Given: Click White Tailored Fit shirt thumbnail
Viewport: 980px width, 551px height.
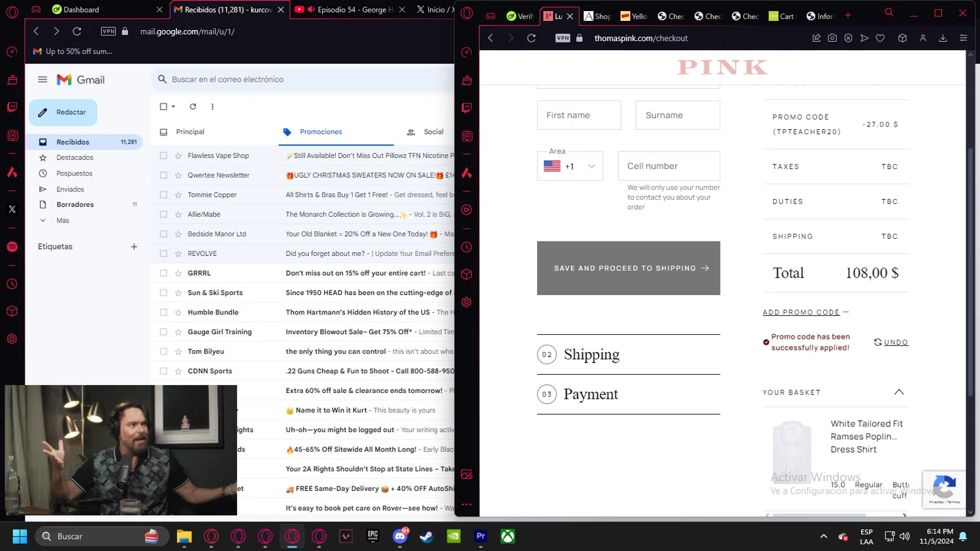Looking at the screenshot, I should point(791,452).
